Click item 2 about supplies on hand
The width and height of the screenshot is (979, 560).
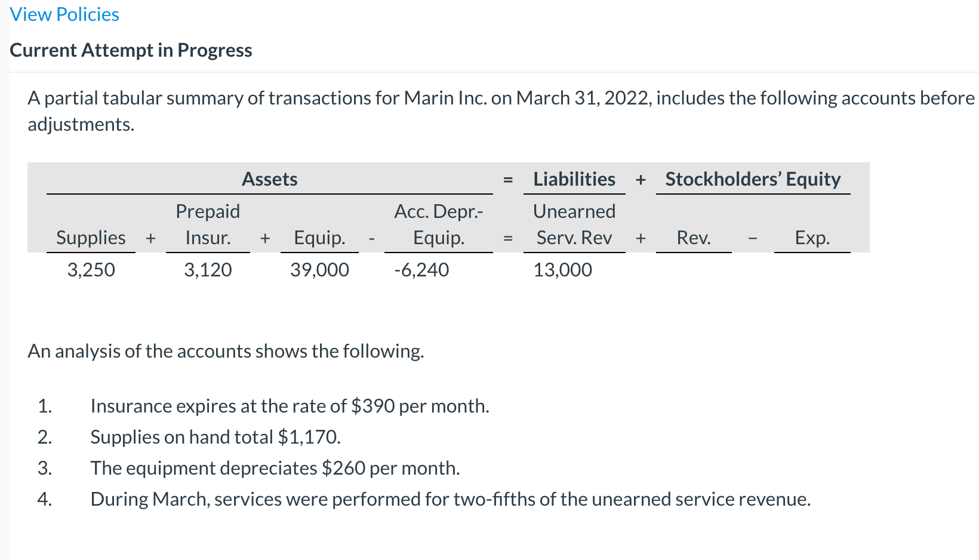pyautogui.click(x=215, y=437)
